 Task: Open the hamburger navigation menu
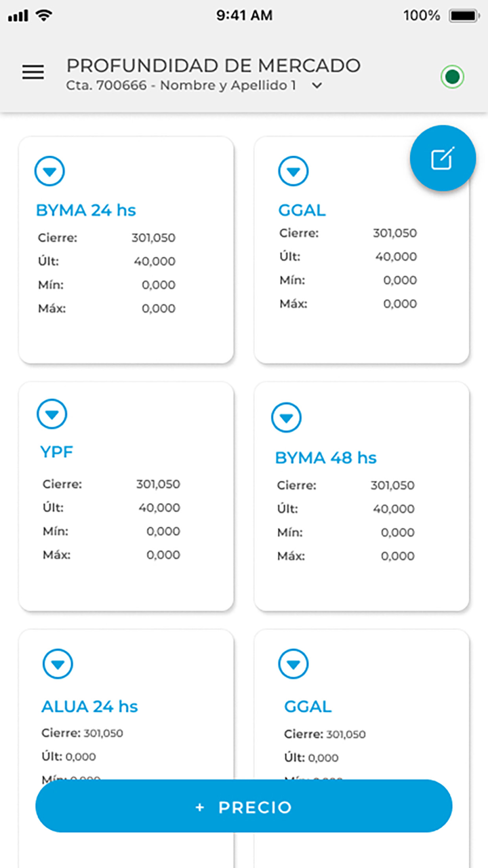point(33,73)
